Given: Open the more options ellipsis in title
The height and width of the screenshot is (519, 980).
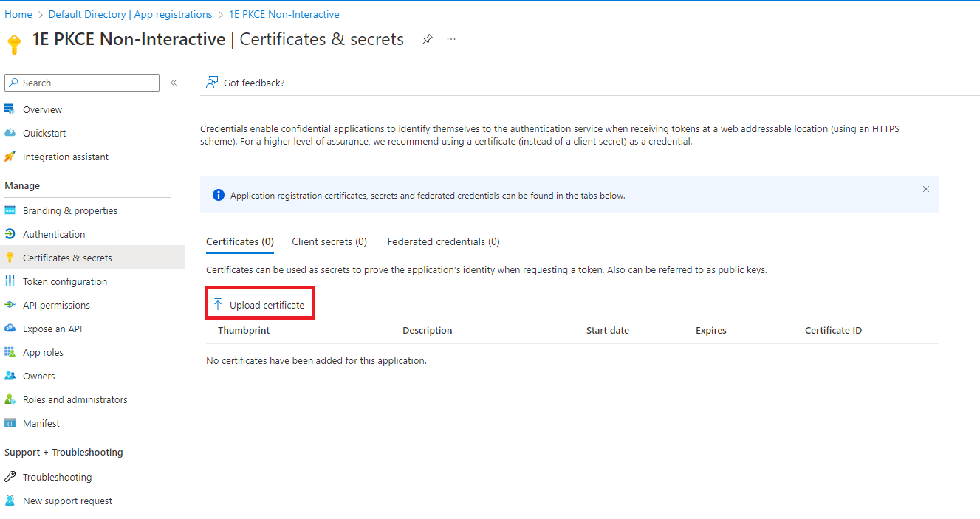Looking at the screenshot, I should click(x=451, y=39).
